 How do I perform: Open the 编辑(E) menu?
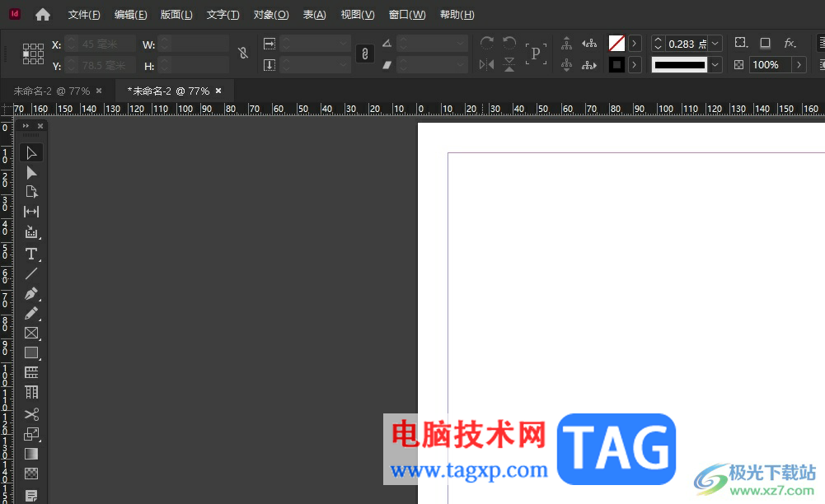(130, 15)
